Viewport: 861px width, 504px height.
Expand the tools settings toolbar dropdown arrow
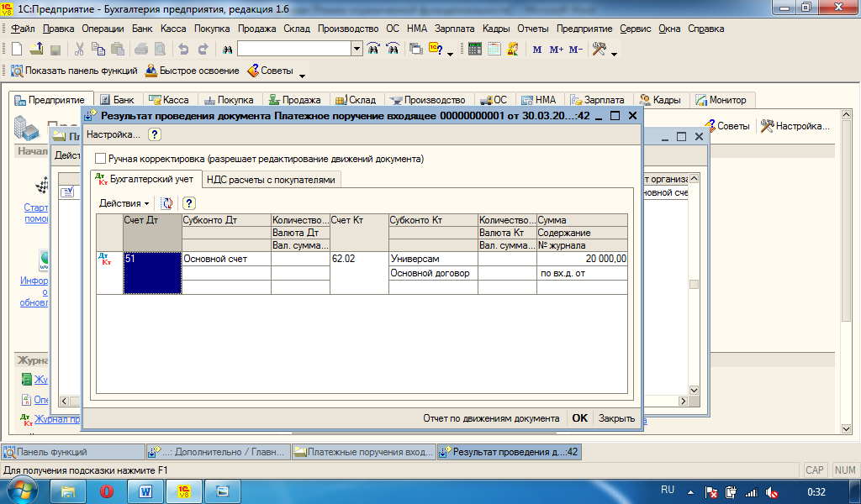615,54
